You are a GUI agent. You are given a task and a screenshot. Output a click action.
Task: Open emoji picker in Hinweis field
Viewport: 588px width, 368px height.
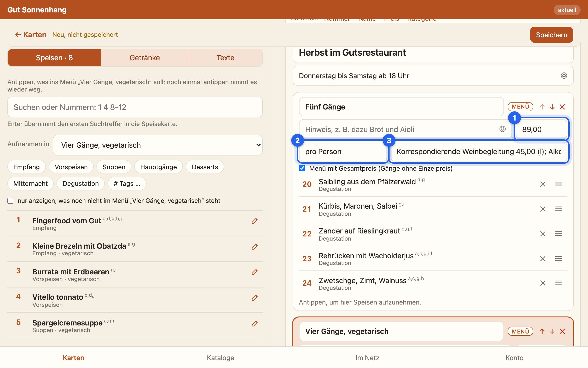click(503, 129)
